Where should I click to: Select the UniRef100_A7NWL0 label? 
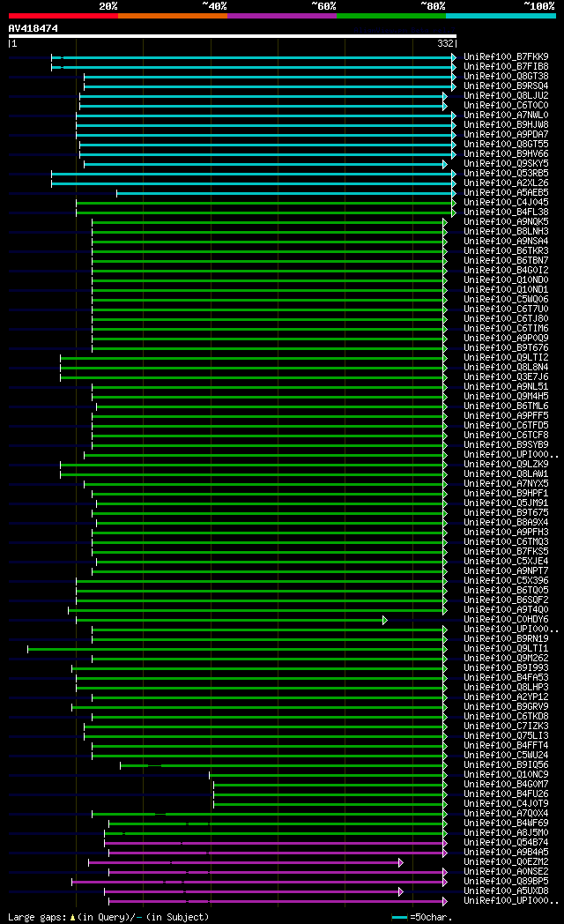pyautogui.click(x=506, y=115)
